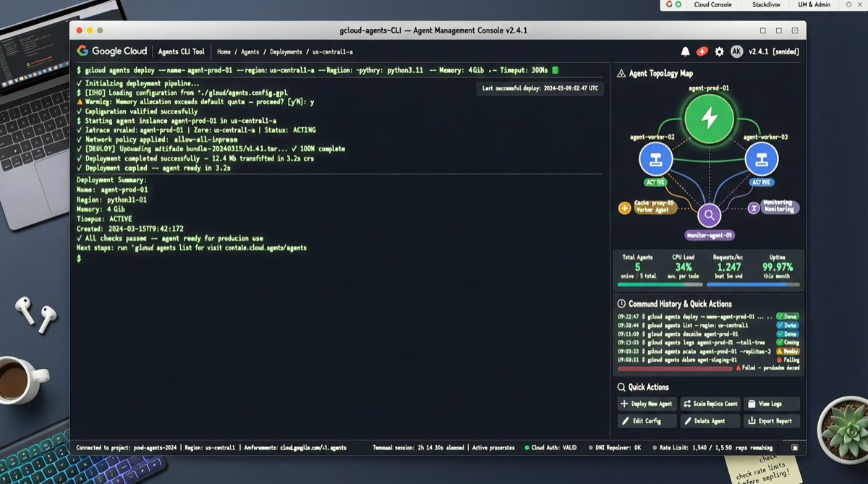868x484 pixels.
Task: Click the Last successful deploy tooltip
Action: tap(540, 88)
